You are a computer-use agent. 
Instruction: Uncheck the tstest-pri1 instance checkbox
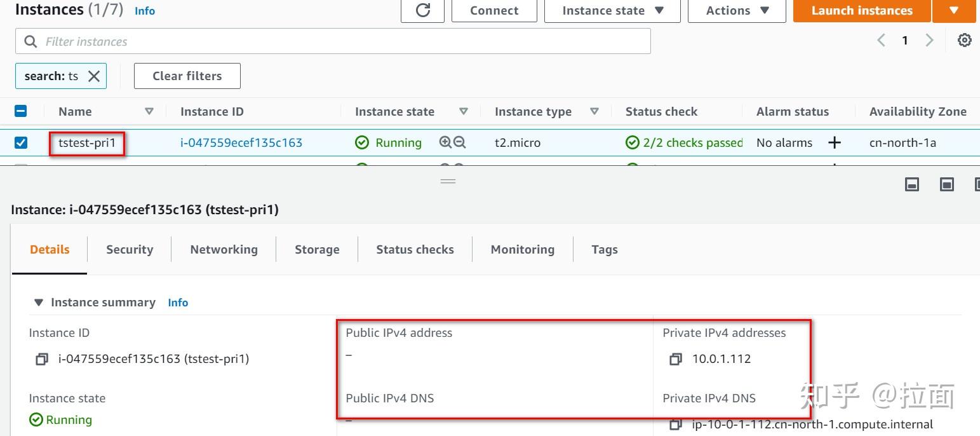pyautogui.click(x=21, y=142)
